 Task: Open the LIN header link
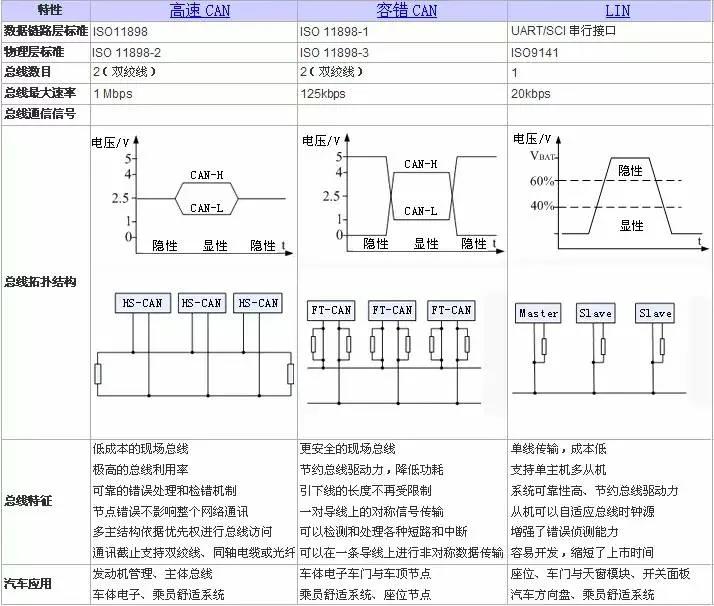pyautogui.click(x=617, y=10)
